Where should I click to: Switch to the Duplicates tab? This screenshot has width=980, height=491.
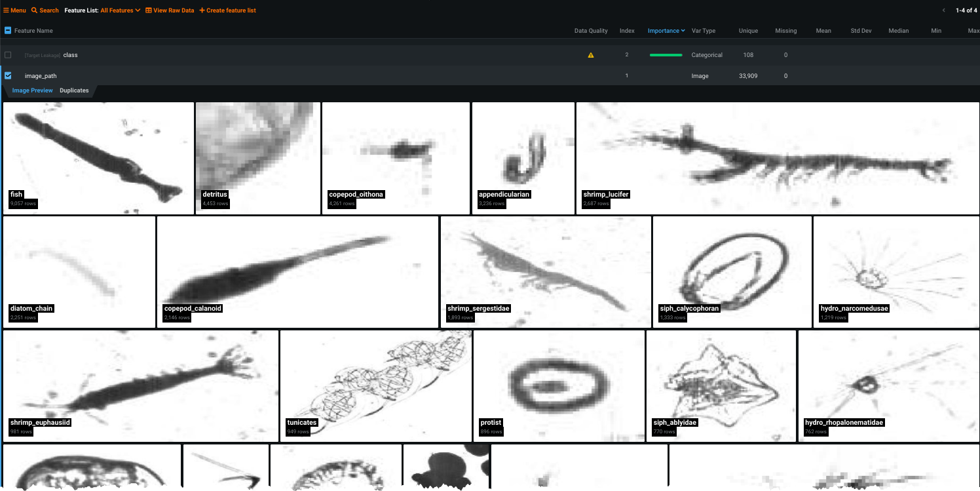(74, 90)
